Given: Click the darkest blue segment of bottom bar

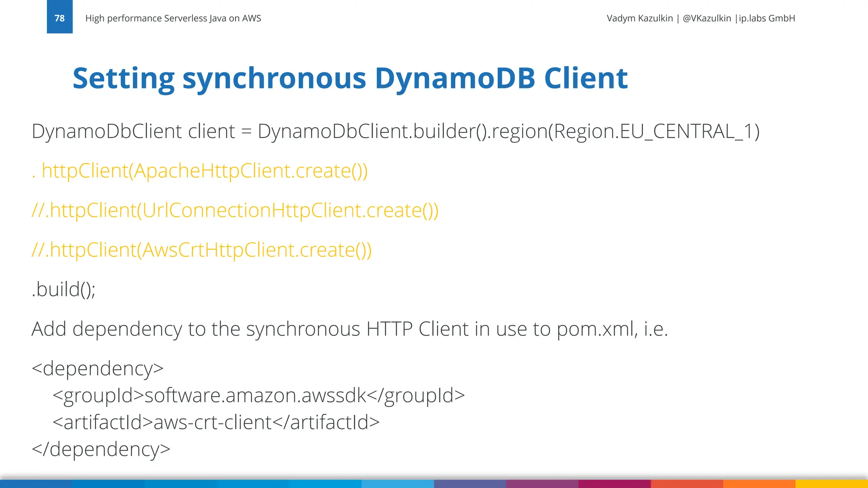Looking at the screenshot, I should (36, 484).
